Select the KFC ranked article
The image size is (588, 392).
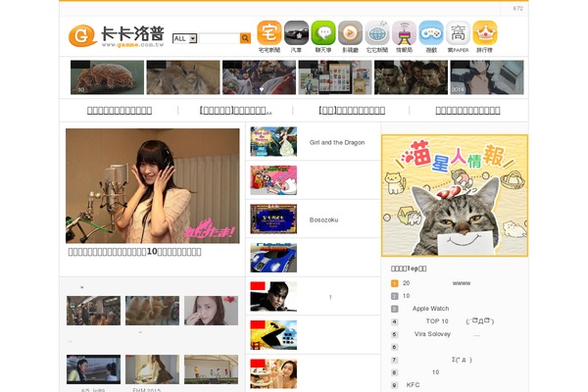tap(413, 385)
